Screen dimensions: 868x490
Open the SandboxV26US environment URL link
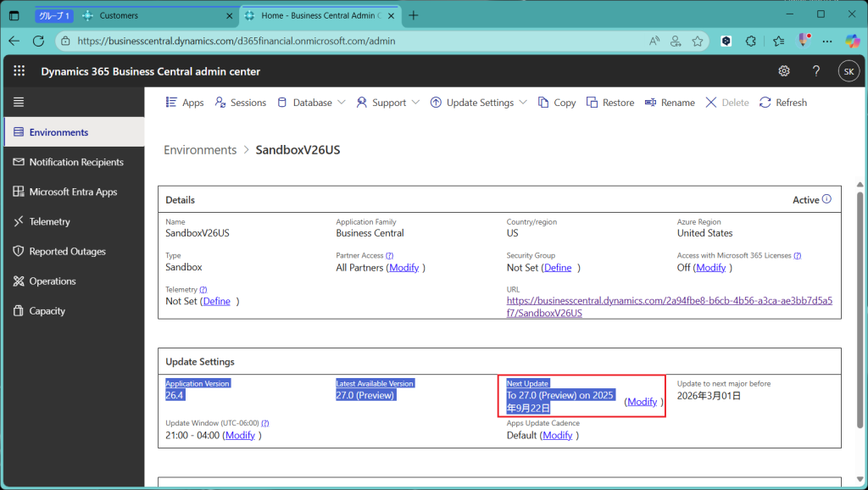669,301
